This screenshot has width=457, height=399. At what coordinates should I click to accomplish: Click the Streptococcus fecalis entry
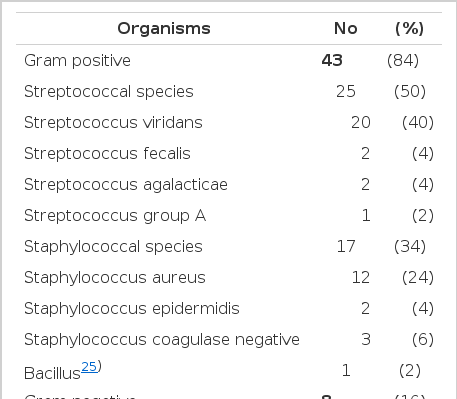107,153
